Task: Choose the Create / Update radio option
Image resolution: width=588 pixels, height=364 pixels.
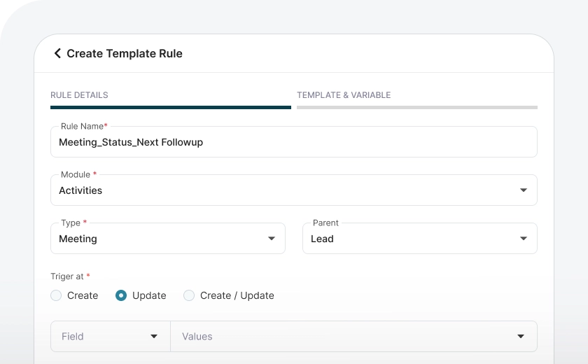Action: click(x=189, y=295)
